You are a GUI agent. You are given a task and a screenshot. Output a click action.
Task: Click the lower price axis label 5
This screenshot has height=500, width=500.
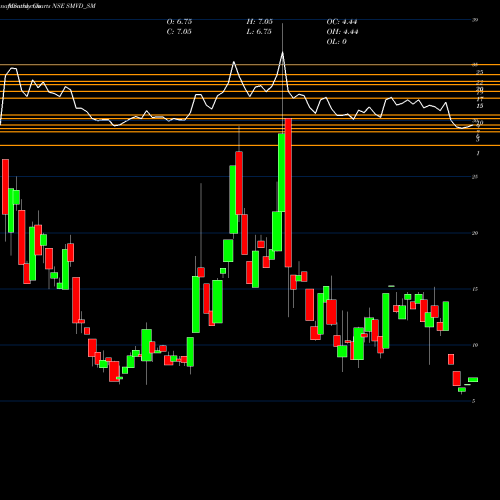(474, 401)
